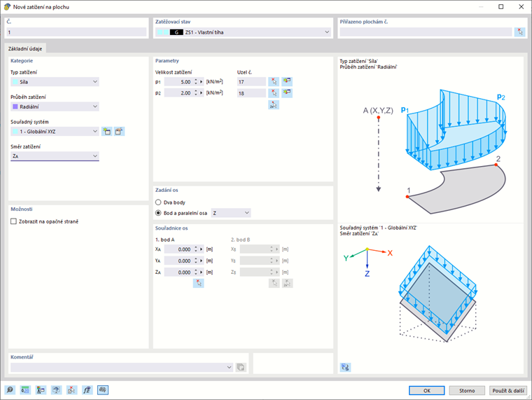Viewport: 532px width, 400px height.
Task: Pick node for p2 graphically
Action: click(x=274, y=93)
